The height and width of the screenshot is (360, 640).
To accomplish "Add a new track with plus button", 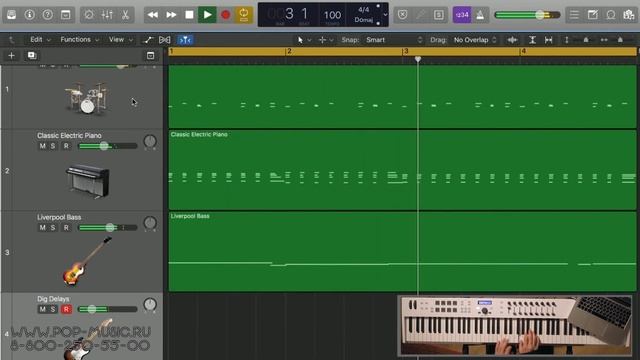I will [x=11, y=55].
